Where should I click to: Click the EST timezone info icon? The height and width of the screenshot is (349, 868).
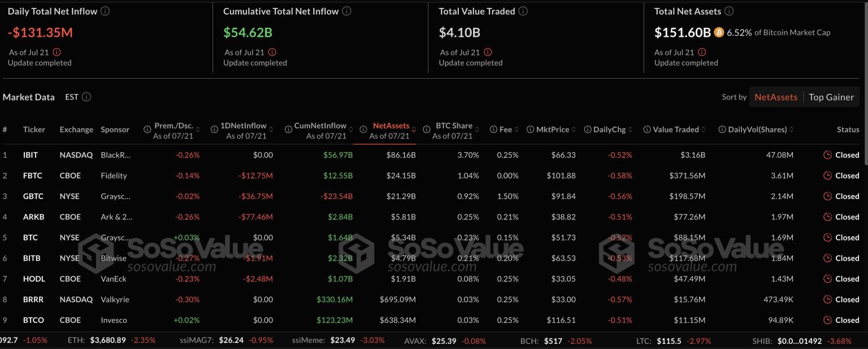[x=86, y=97]
